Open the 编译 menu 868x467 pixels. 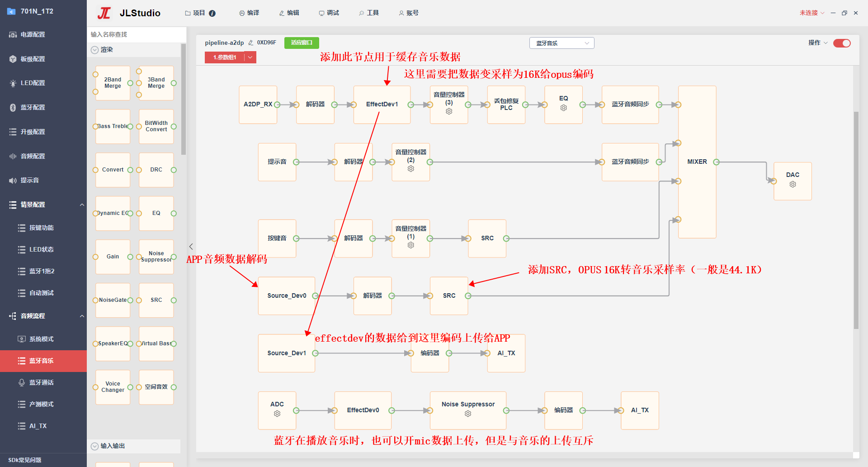[249, 13]
